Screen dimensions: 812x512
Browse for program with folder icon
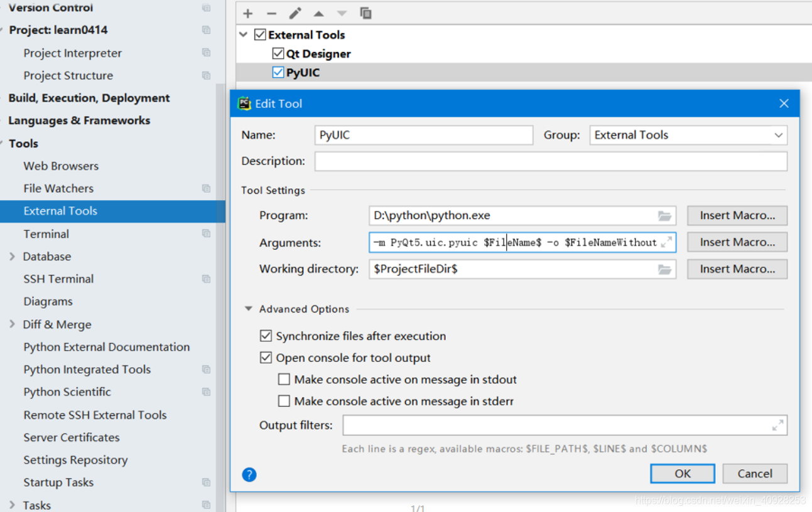(664, 216)
